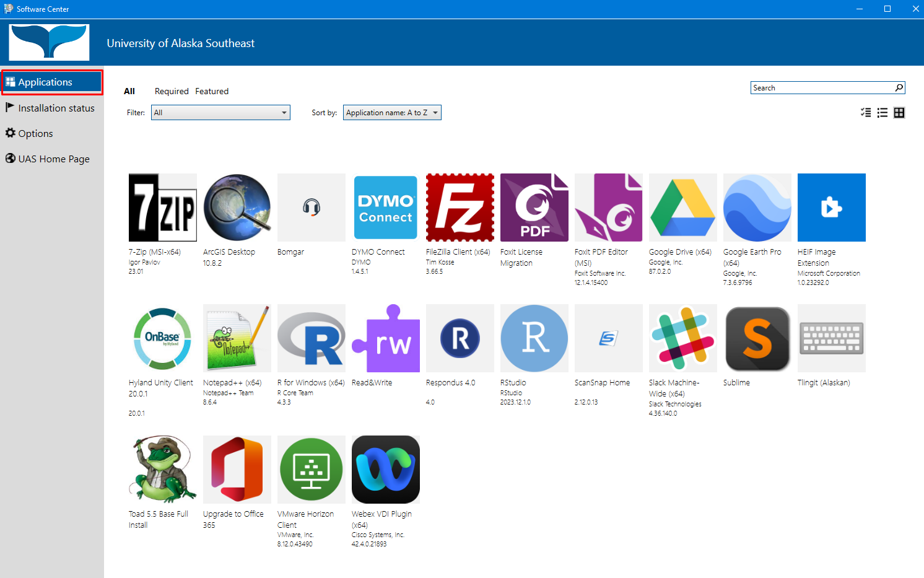Open FileZilla Client icon
Screen dimensions: 924x578
pyautogui.click(x=460, y=208)
